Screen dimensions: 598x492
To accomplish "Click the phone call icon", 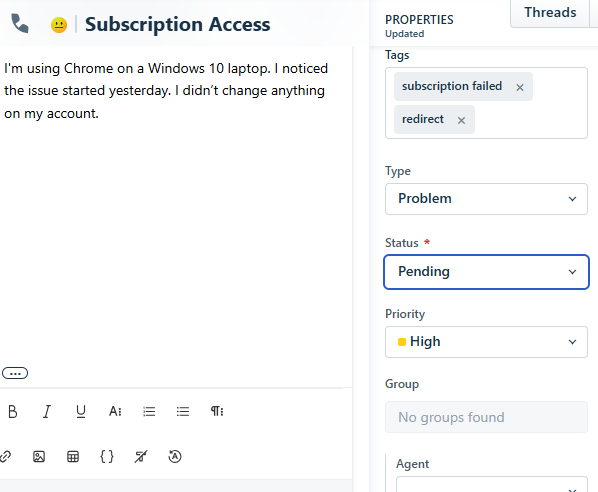I will click(x=20, y=24).
